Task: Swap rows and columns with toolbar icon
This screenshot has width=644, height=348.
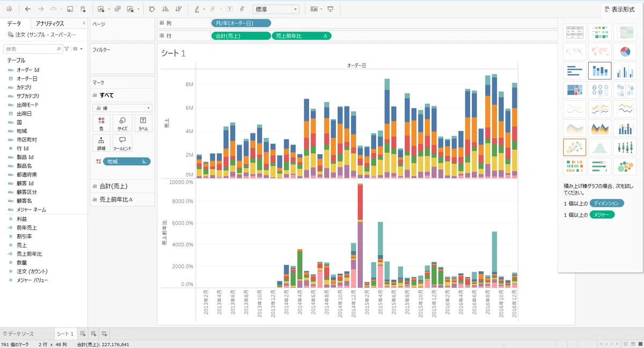Action: point(152,9)
